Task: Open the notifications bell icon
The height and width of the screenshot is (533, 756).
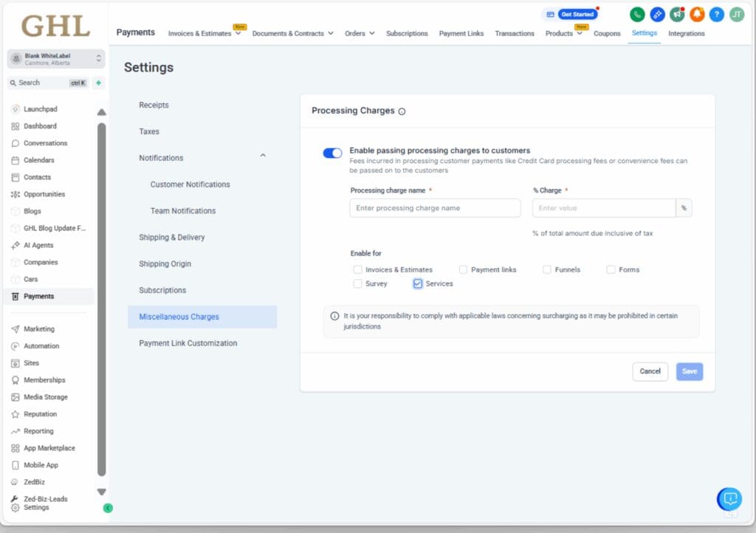Action: pos(695,14)
